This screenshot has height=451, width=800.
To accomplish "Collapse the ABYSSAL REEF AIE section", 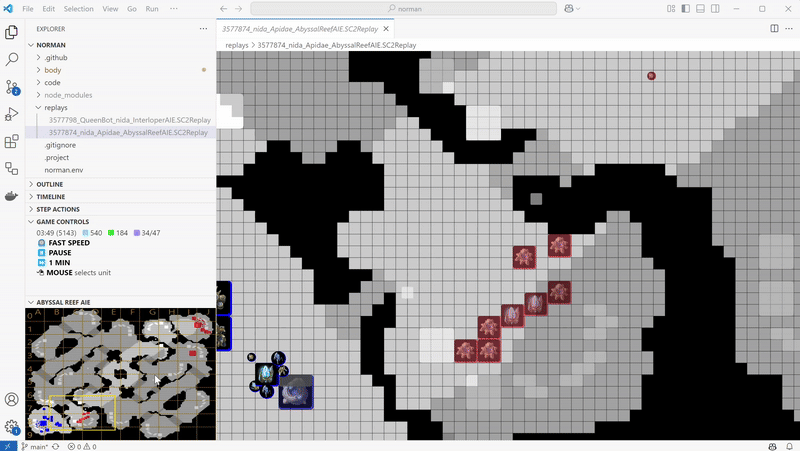I will pyautogui.click(x=121, y=302).
